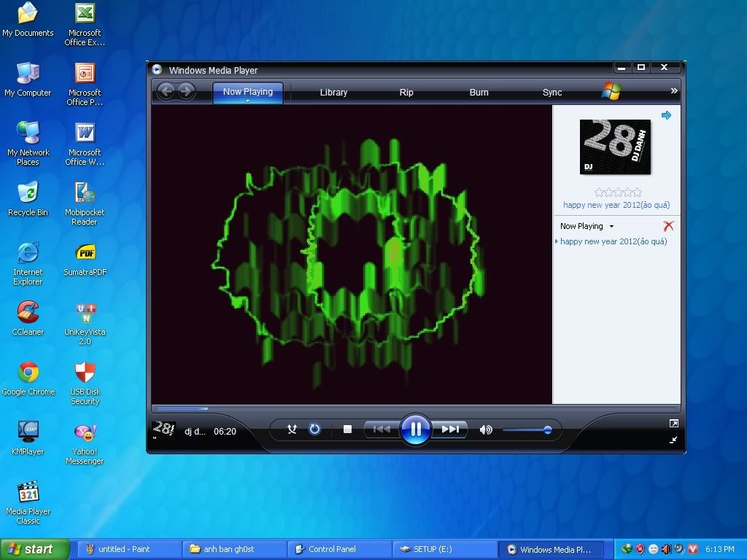Click the 06:20 elapsed time display
Image resolution: width=747 pixels, height=560 pixels.
tap(225, 432)
